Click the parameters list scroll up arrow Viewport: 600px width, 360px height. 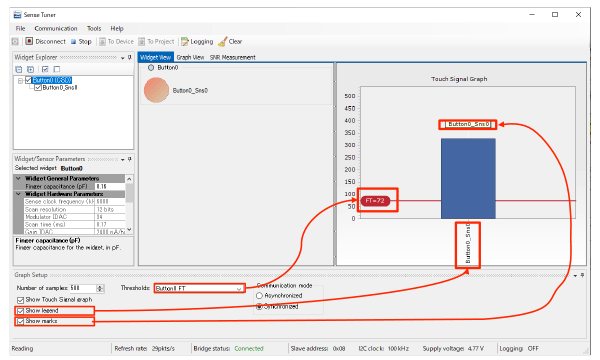(129, 179)
